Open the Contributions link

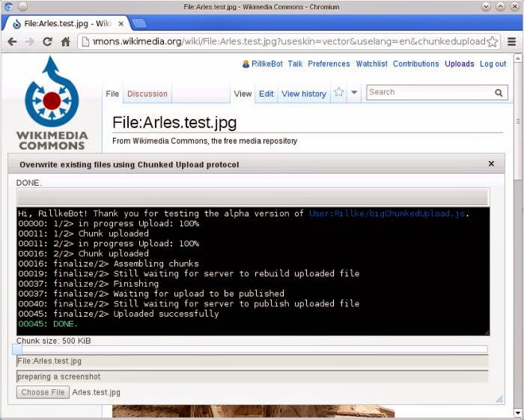coord(415,64)
